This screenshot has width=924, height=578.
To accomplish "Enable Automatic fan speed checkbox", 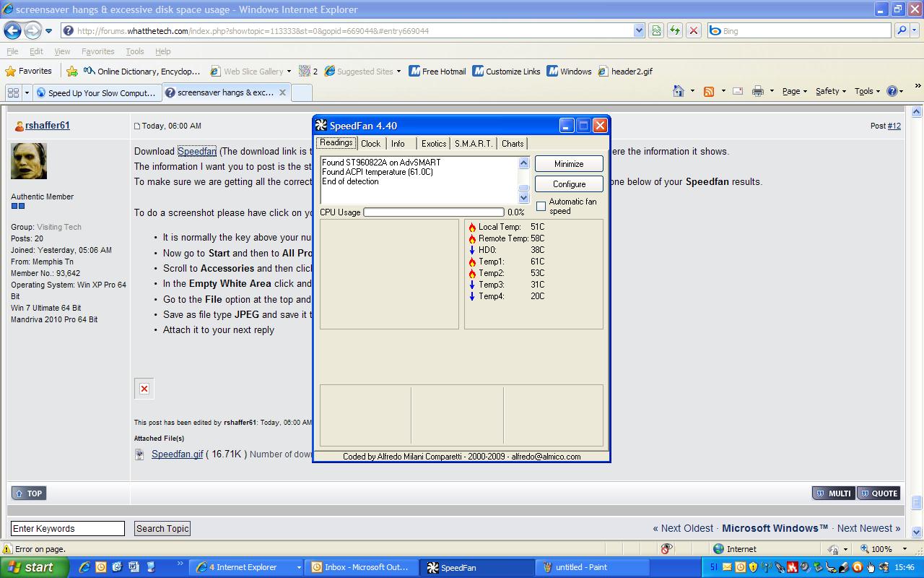I will tap(541, 207).
